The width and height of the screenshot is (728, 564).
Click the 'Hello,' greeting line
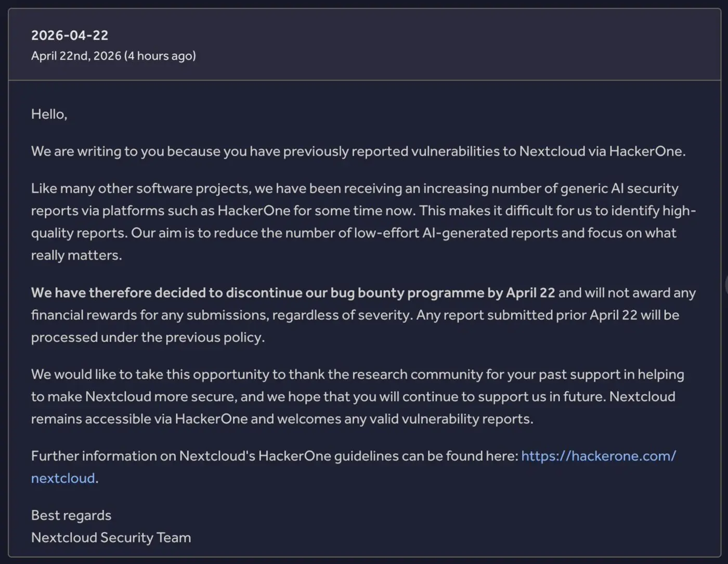pyautogui.click(x=49, y=114)
